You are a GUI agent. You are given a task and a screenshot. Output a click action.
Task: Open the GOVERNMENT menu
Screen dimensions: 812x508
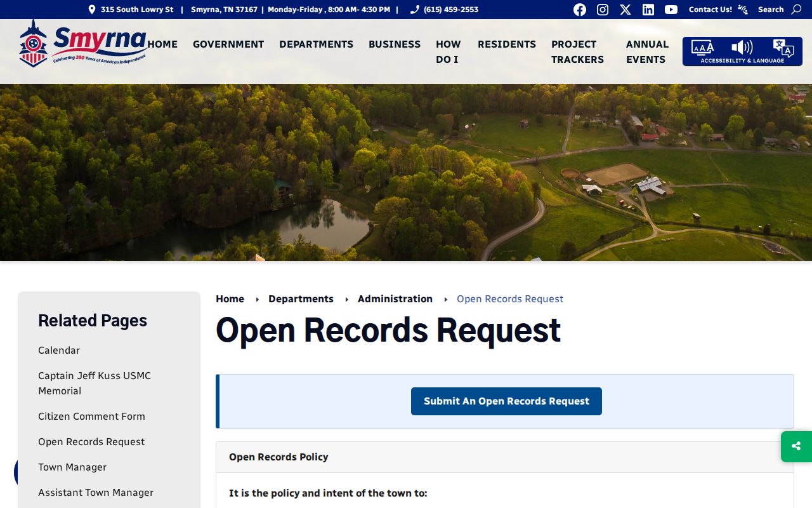228,44
